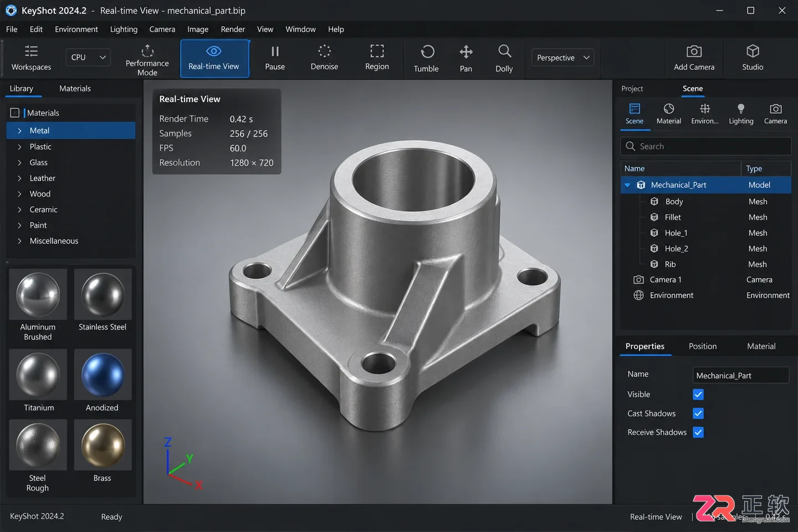The width and height of the screenshot is (798, 532).
Task: Switch to the Materials library tab
Action: tap(75, 89)
